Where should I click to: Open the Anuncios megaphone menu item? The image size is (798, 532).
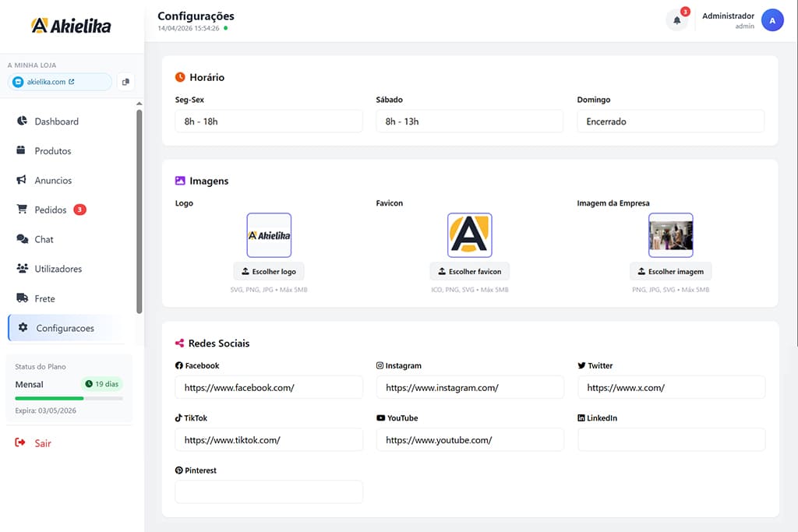53,181
